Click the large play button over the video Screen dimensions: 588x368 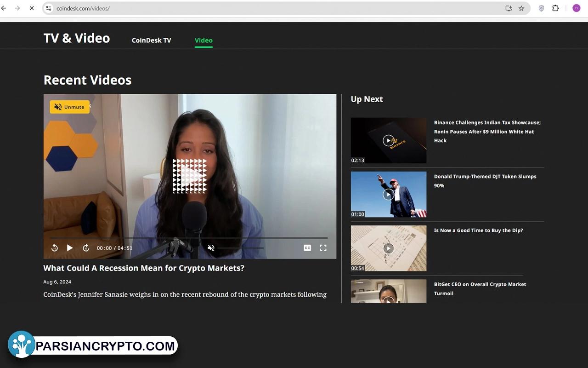click(190, 176)
